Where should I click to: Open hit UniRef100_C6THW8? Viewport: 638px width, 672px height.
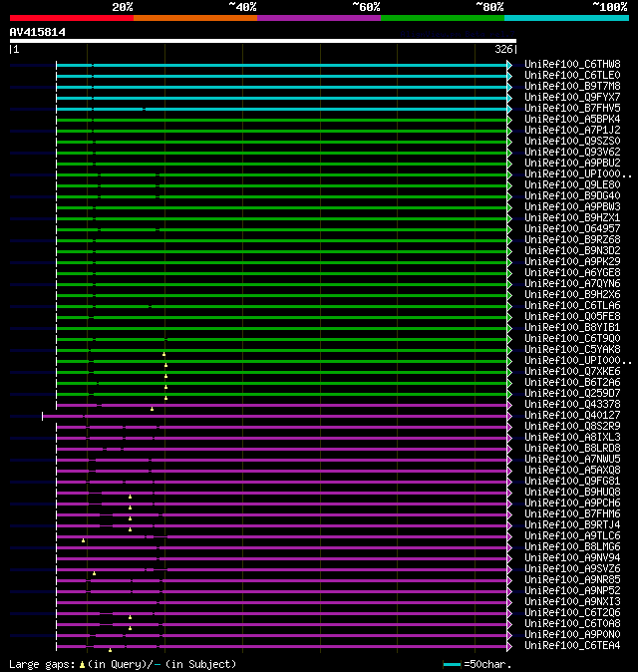click(x=572, y=64)
